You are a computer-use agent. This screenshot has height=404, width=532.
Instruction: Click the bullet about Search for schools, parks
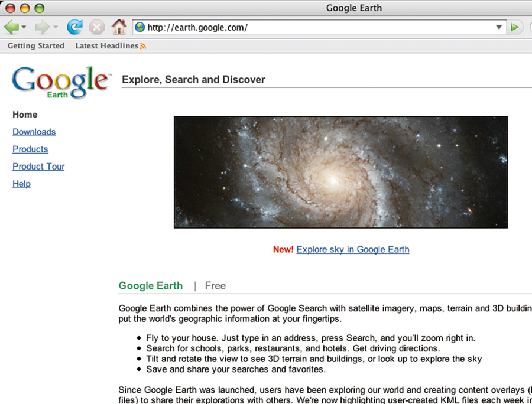click(x=293, y=348)
